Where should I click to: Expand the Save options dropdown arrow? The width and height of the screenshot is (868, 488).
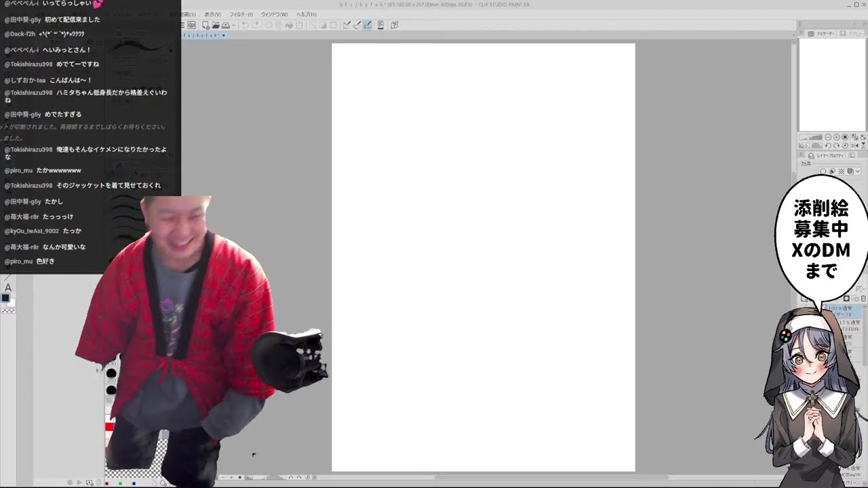pos(234,25)
